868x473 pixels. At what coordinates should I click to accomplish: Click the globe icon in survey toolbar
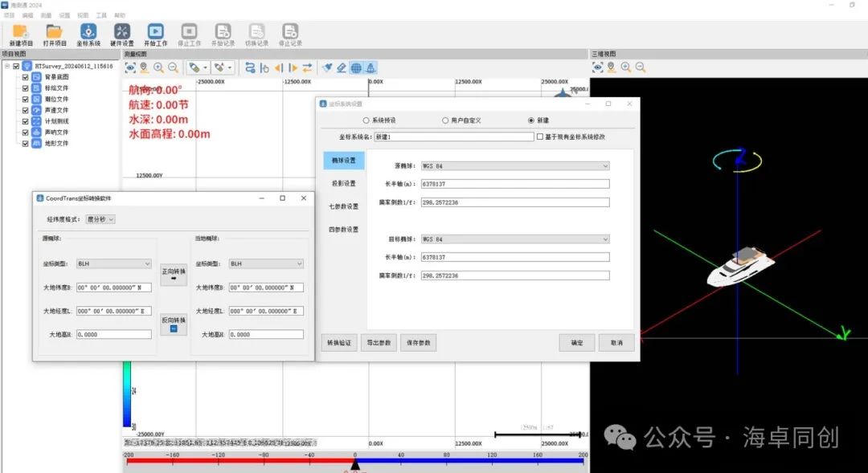click(356, 68)
